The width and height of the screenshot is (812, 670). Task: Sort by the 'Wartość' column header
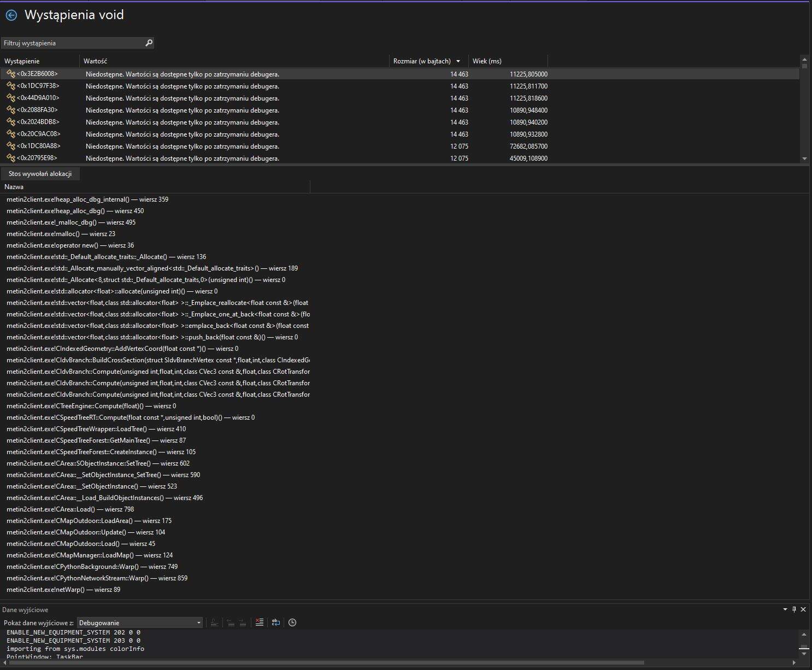click(95, 61)
